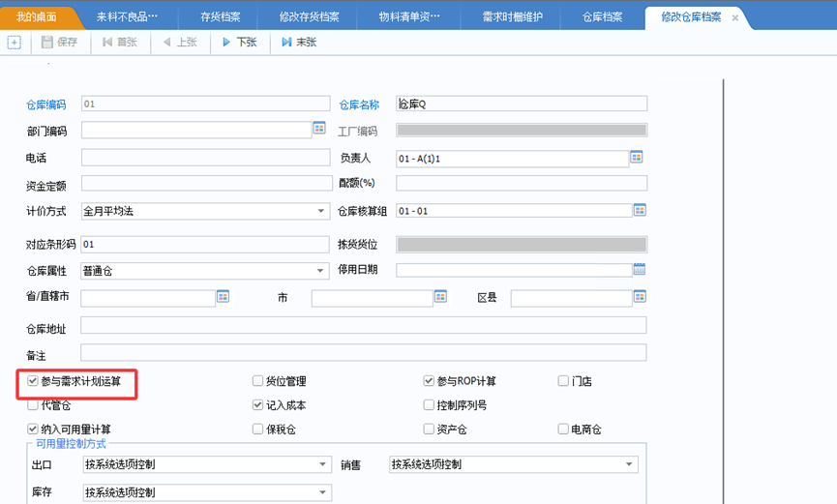Viewport: 837px width, 504px height.
Task: Toggle 资产仓 checkbox
Action: [x=429, y=429]
